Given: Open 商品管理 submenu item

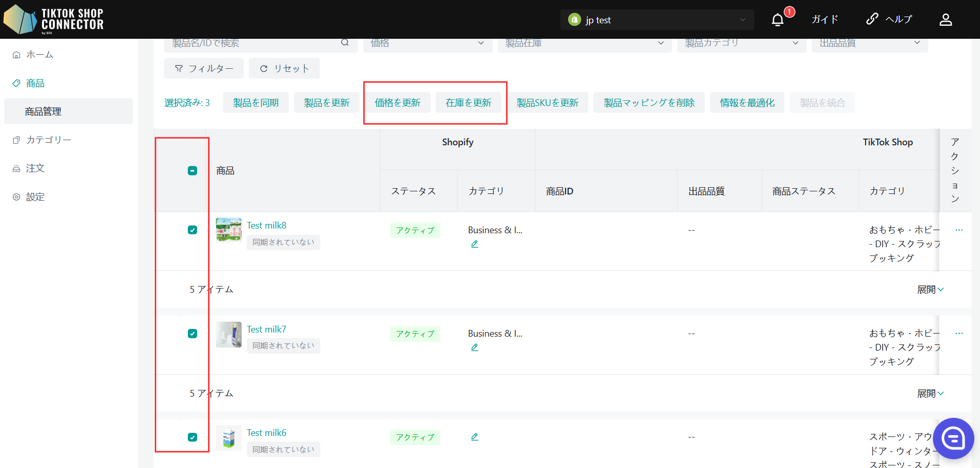Looking at the screenshot, I should tap(68, 111).
